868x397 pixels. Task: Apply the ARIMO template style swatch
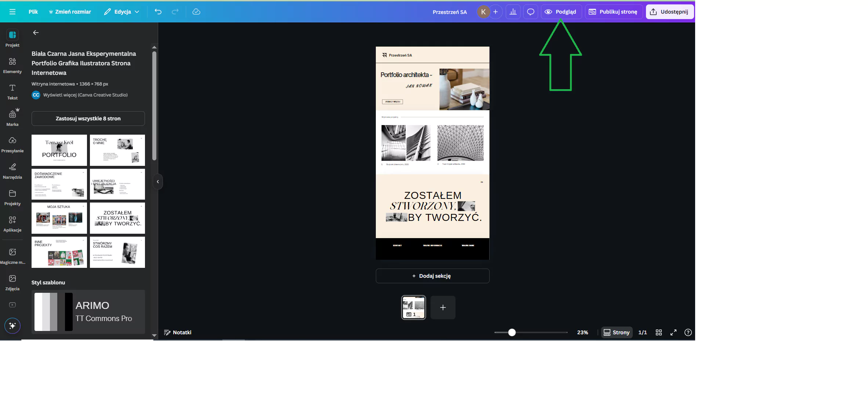(88, 312)
